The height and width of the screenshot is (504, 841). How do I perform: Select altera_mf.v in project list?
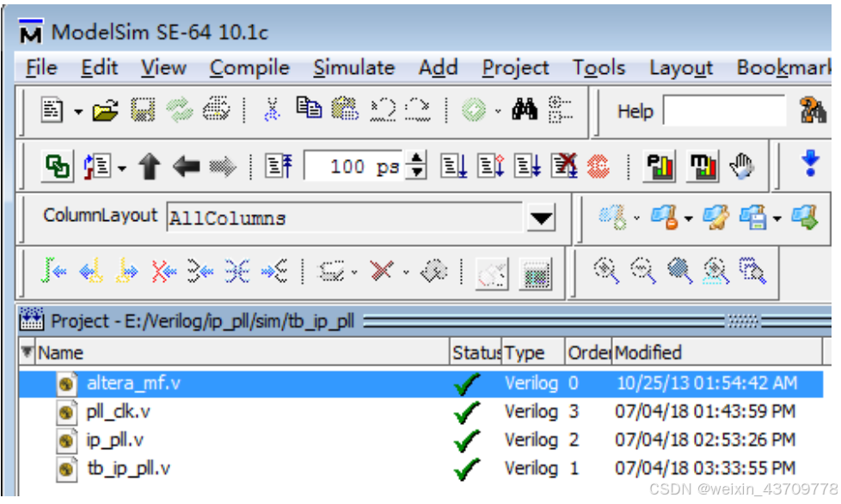pos(421,384)
